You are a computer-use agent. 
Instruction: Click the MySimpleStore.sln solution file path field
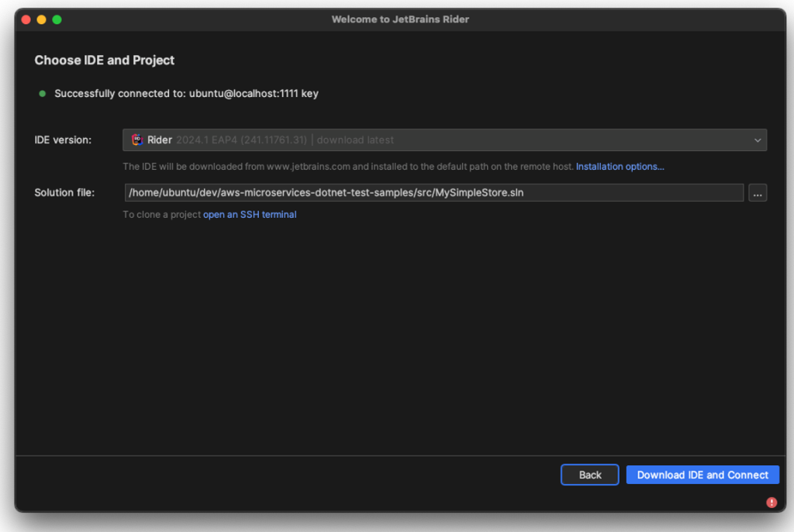tap(433, 192)
